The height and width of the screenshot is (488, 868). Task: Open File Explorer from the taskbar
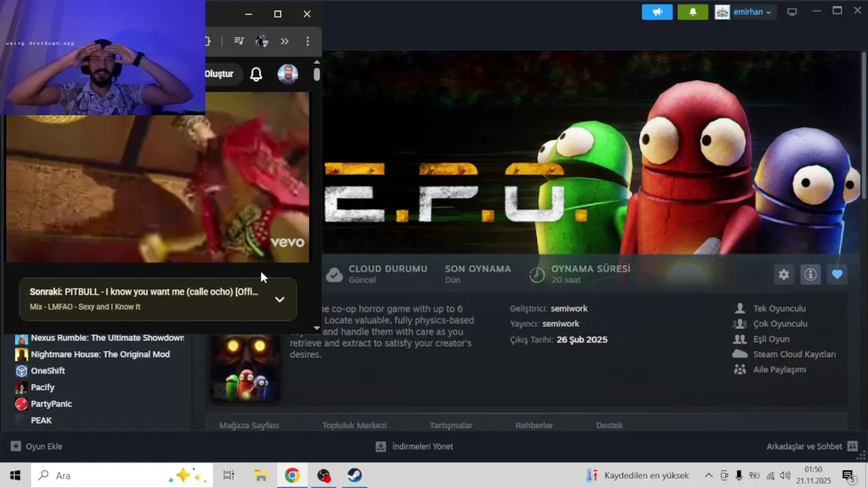(260, 475)
